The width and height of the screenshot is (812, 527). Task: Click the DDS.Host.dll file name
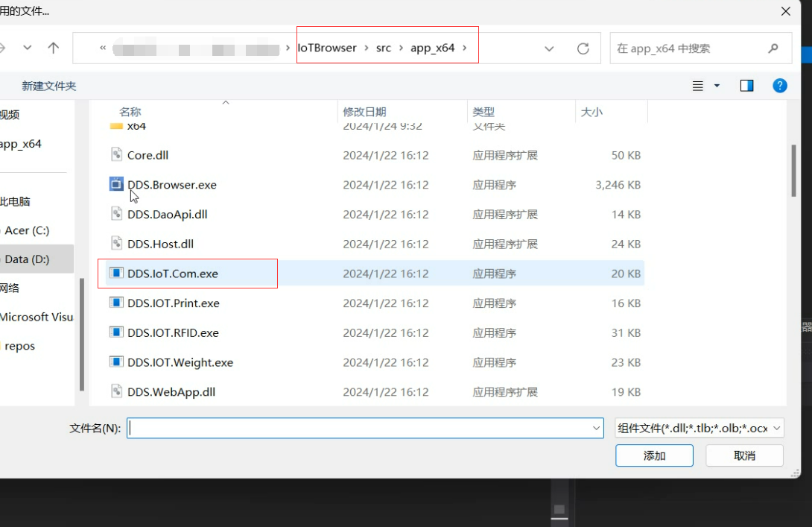click(160, 244)
